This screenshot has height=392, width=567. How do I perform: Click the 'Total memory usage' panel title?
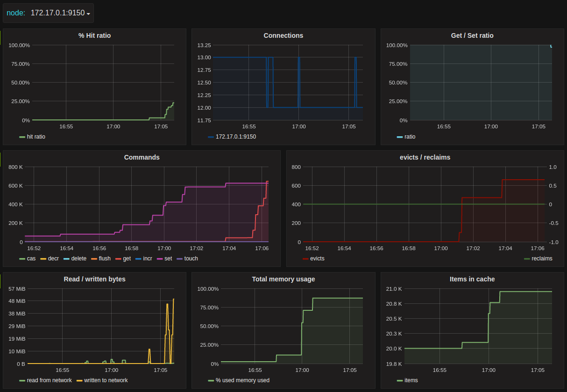283,279
